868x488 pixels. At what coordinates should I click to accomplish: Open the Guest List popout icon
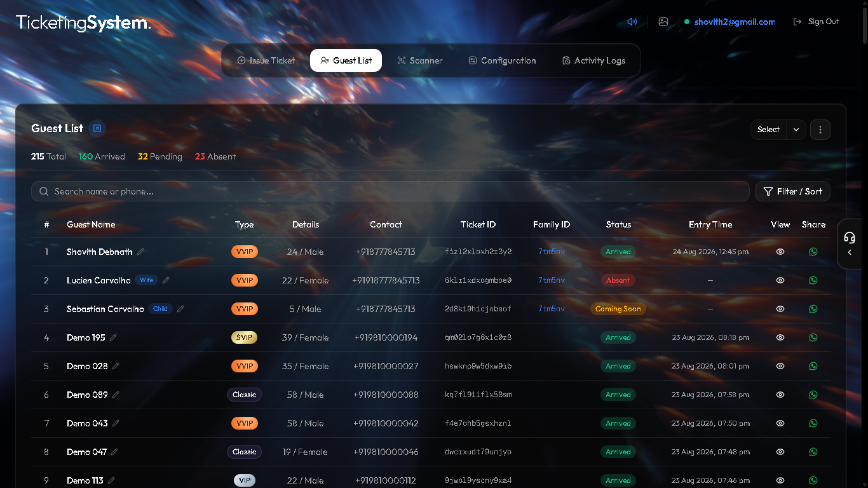point(97,128)
